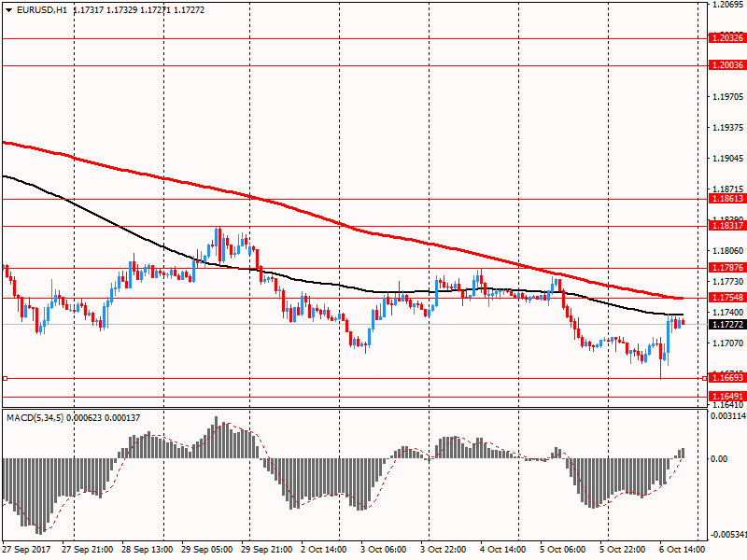Select the 1.18613 price level label
The height and width of the screenshot is (560, 747).
(x=727, y=199)
